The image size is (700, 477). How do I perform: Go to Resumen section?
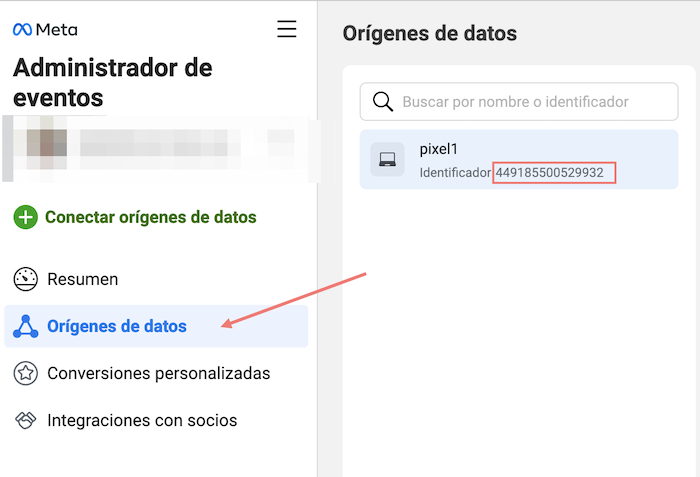tap(83, 279)
